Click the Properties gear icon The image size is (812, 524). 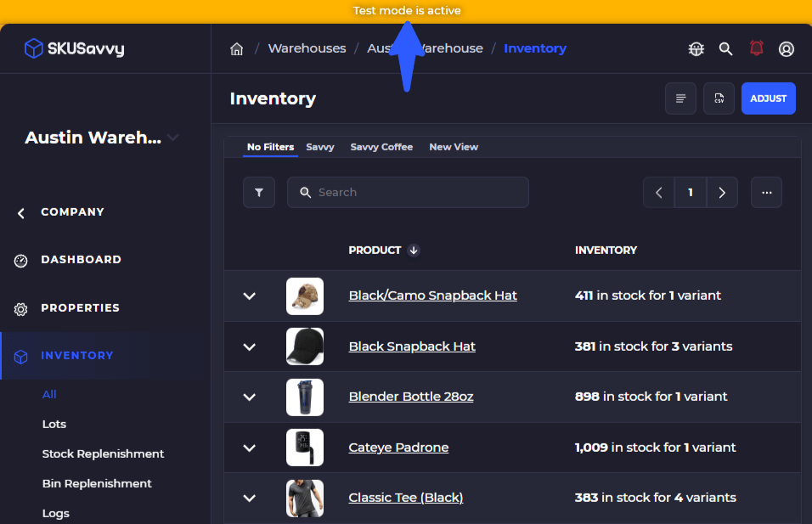tap(20, 309)
